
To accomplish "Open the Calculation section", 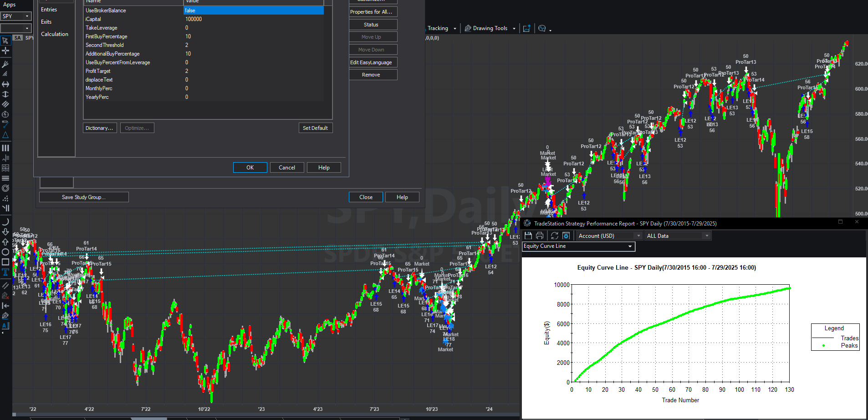I will 55,34.
